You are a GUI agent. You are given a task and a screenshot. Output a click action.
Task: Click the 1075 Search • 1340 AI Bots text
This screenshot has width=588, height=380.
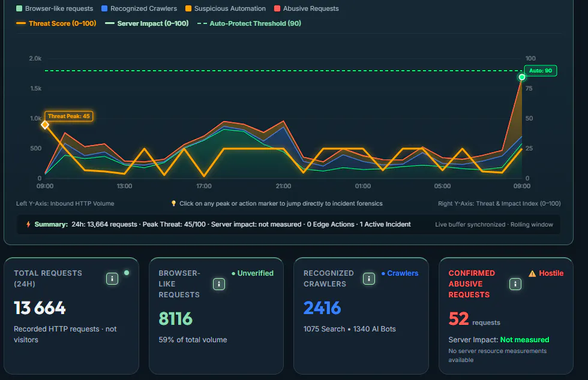click(x=349, y=329)
